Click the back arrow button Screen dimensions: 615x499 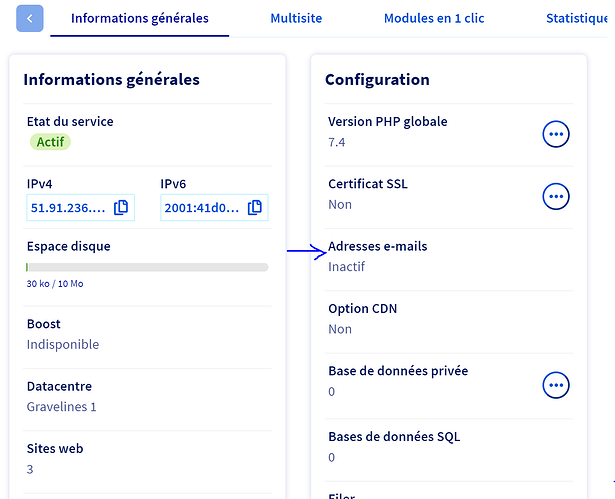point(30,18)
